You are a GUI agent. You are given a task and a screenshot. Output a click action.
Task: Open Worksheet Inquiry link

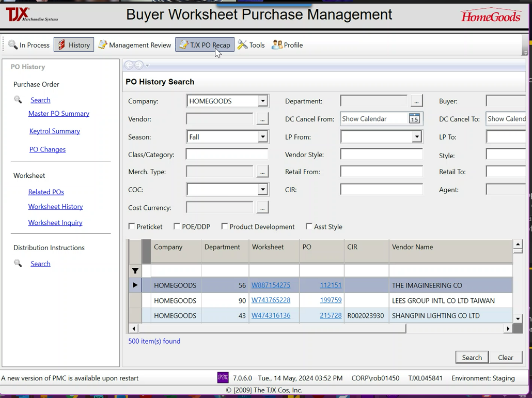[x=55, y=223]
